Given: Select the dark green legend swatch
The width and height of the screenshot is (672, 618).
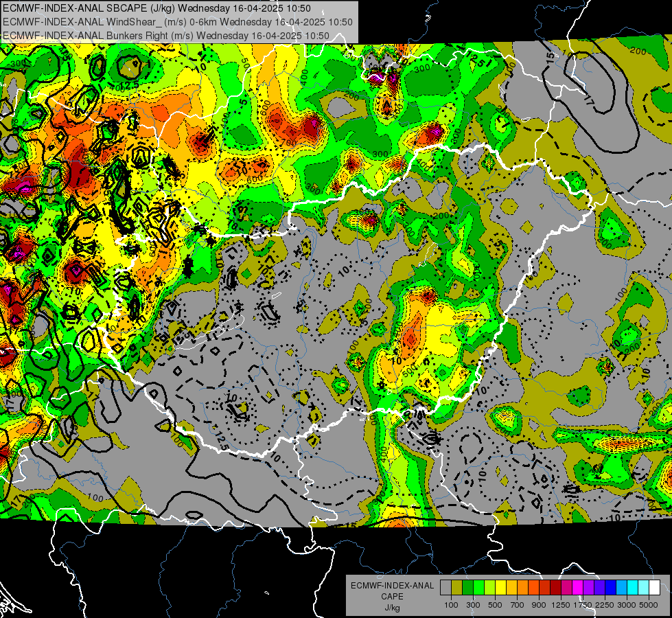Looking at the screenshot, I should (x=468, y=588).
